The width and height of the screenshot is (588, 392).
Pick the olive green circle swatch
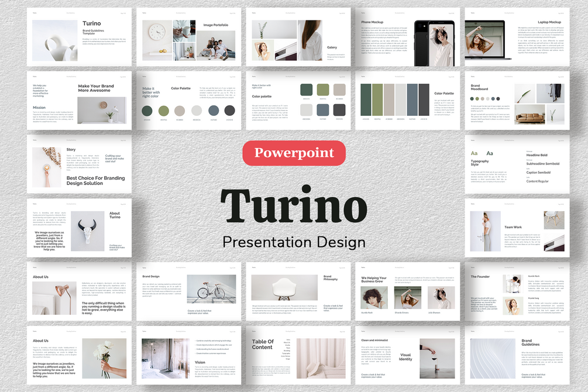click(x=163, y=111)
